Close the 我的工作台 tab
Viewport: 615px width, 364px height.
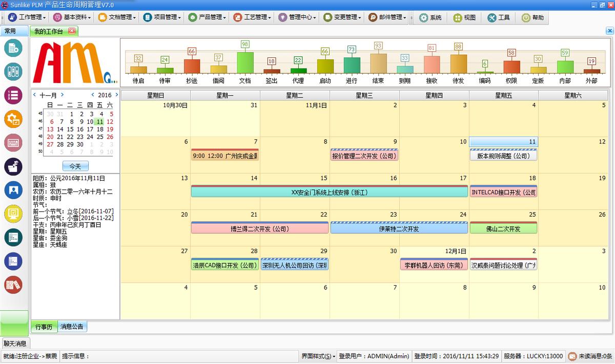(x=71, y=31)
